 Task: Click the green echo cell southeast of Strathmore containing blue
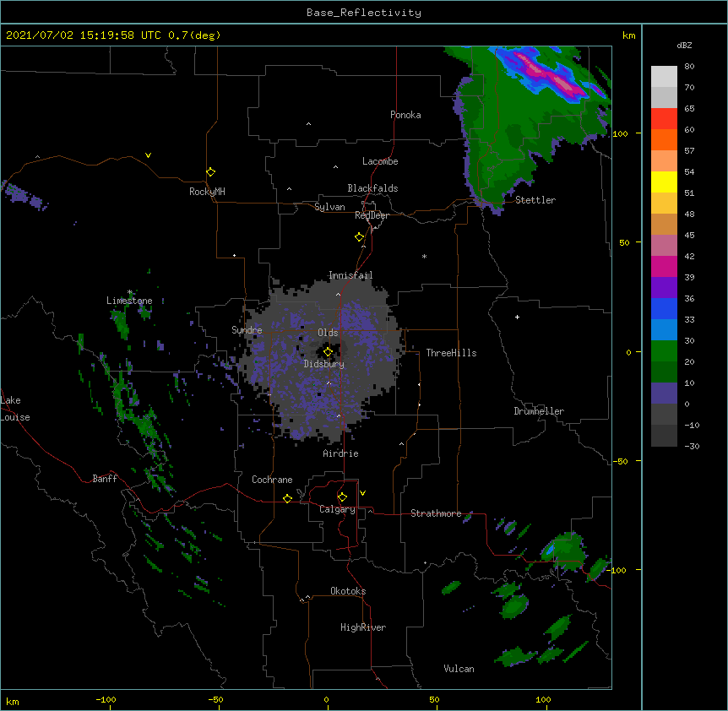pos(563,551)
